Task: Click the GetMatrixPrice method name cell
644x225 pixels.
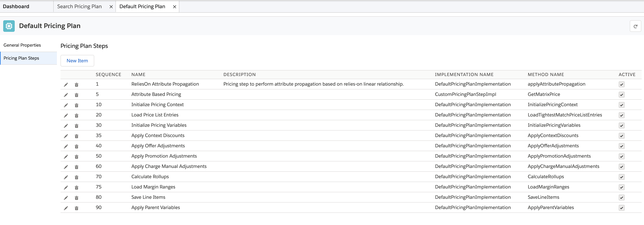Action: pos(544,94)
